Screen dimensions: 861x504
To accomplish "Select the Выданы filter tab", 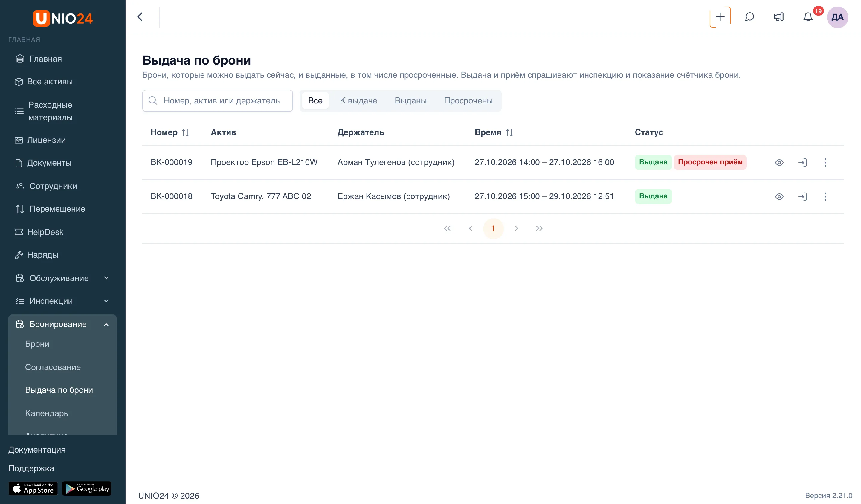I will (410, 100).
